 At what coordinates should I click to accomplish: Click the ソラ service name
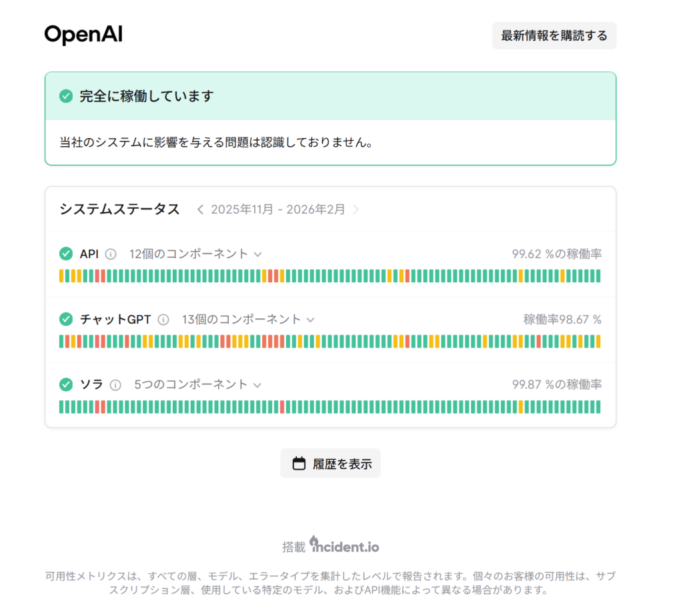tap(91, 385)
